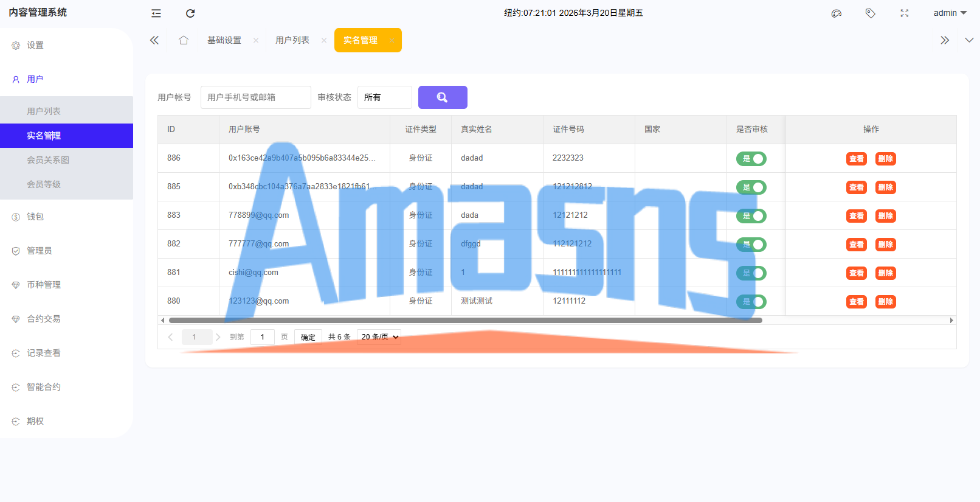Expand 记录查看 sidebar menu
The width and height of the screenshot is (980, 502).
(x=44, y=353)
